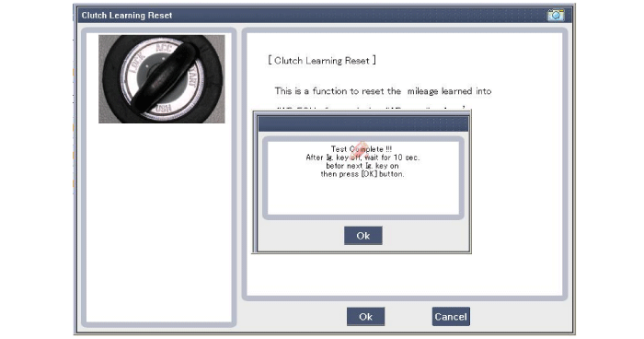Viewport: 644px width, 339px height.
Task: Click empty white area below ignition image
Action: click(x=159, y=222)
